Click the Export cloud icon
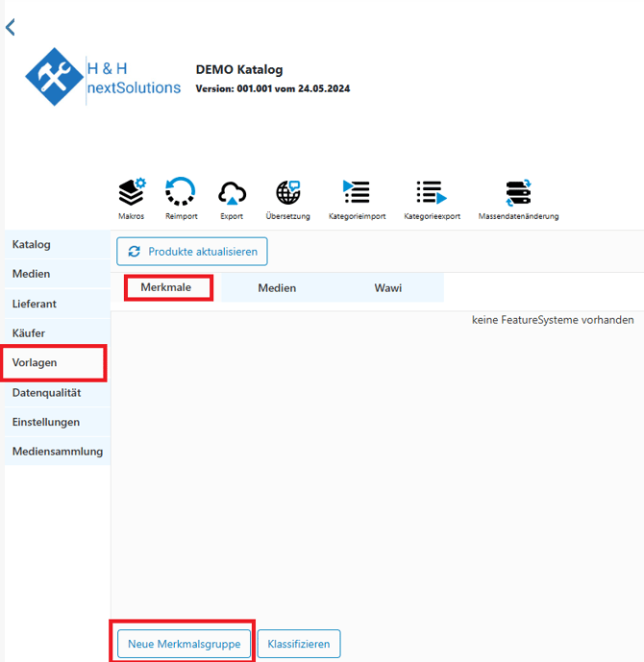 pos(232,193)
